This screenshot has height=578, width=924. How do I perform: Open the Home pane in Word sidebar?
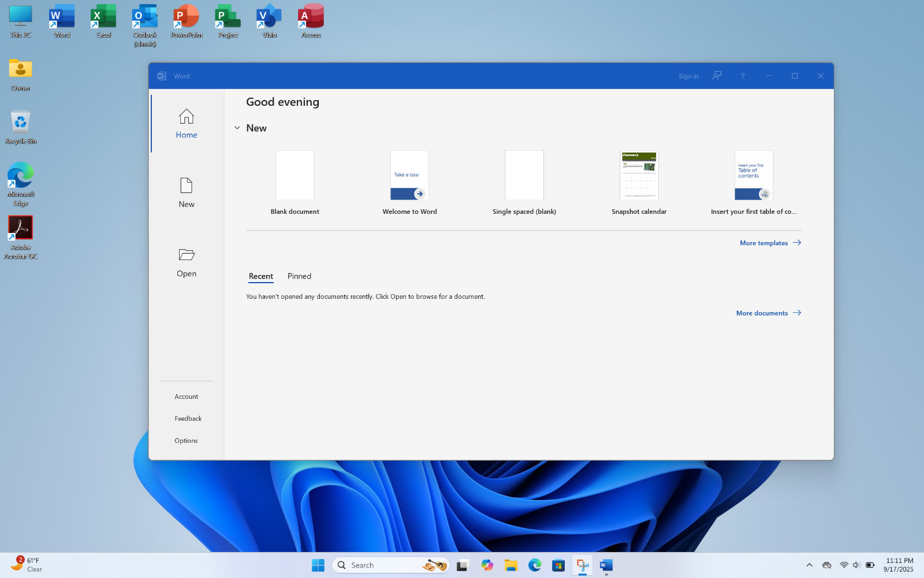click(187, 123)
